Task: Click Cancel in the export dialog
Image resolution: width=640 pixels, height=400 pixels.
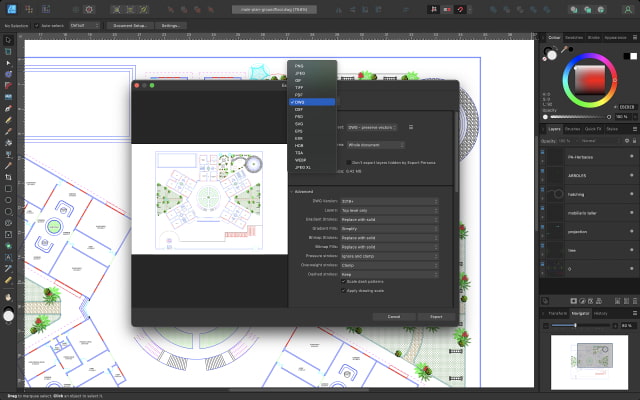Action: pyautogui.click(x=394, y=315)
